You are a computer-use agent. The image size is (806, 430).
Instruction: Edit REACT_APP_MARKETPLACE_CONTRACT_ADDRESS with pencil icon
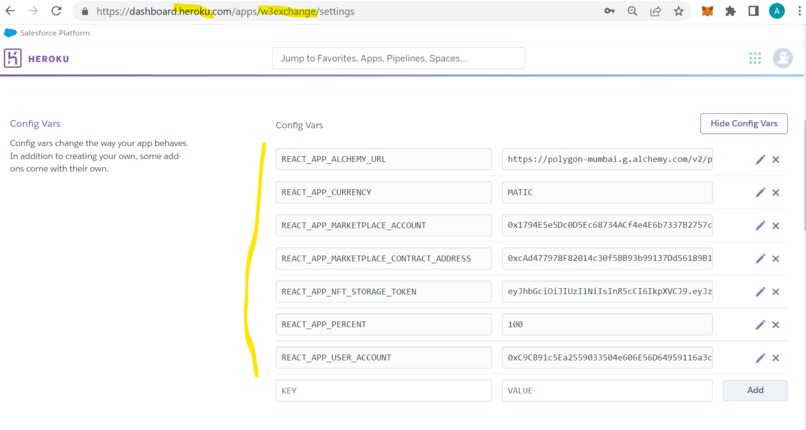click(760, 258)
